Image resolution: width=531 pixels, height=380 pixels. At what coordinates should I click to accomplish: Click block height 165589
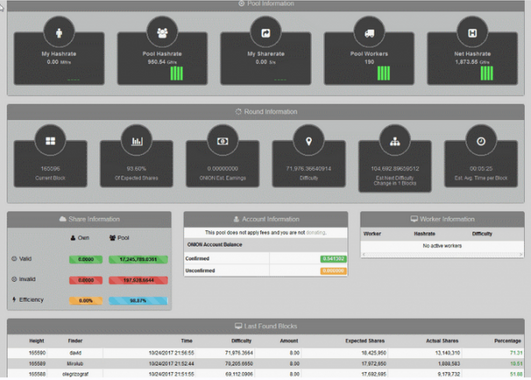37,364
